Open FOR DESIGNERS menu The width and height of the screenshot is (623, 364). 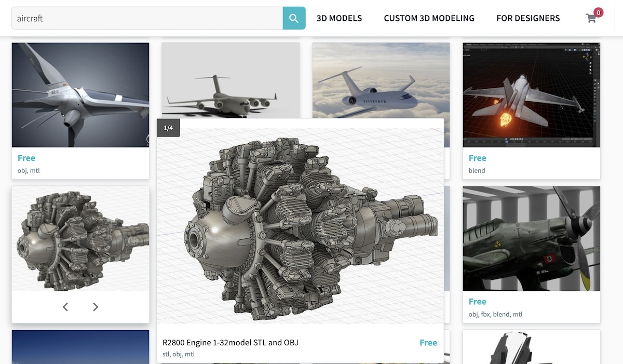[x=528, y=18]
